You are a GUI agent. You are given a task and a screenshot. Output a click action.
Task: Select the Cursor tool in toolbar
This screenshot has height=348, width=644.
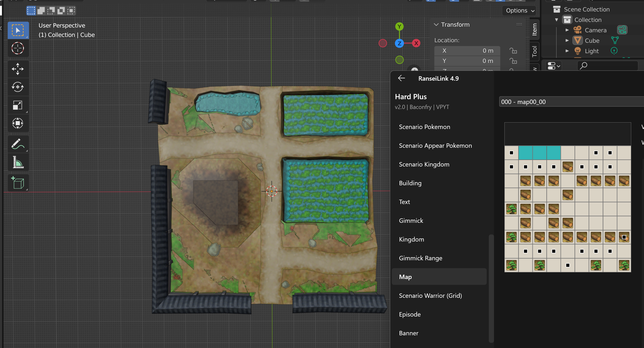tap(18, 48)
